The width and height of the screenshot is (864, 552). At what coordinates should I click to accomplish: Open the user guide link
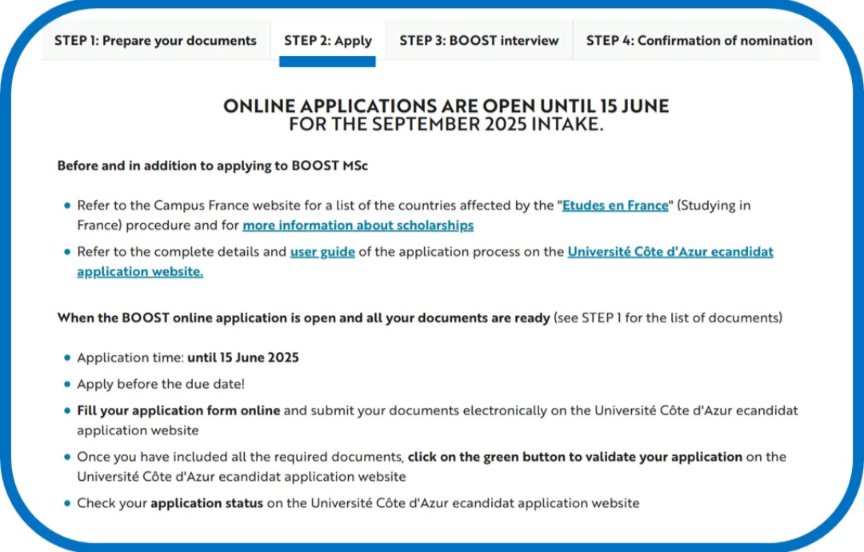(322, 252)
